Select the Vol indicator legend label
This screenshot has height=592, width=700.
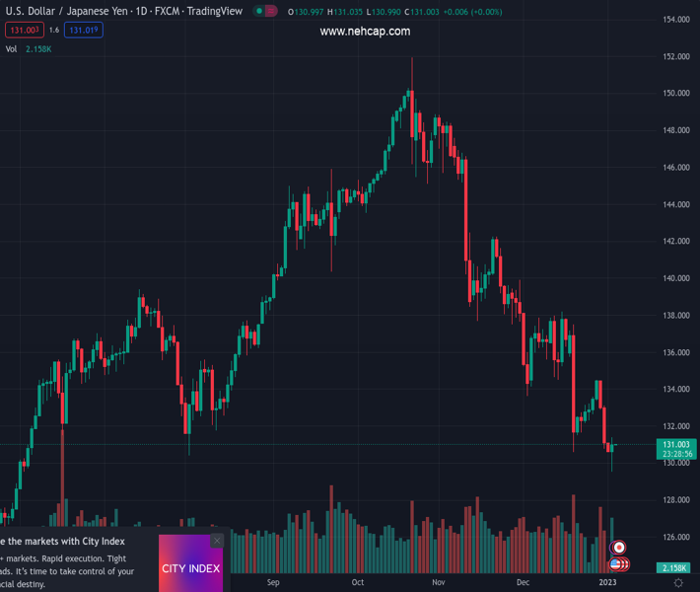point(11,48)
